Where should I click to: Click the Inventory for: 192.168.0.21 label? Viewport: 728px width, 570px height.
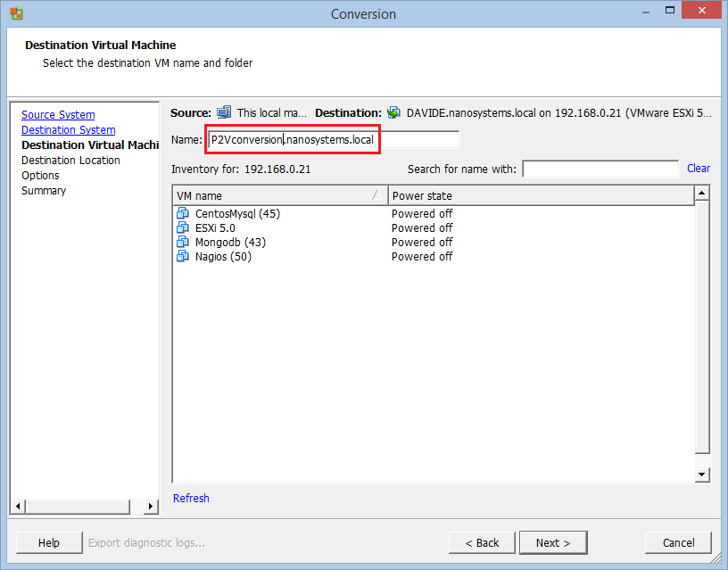point(241,169)
